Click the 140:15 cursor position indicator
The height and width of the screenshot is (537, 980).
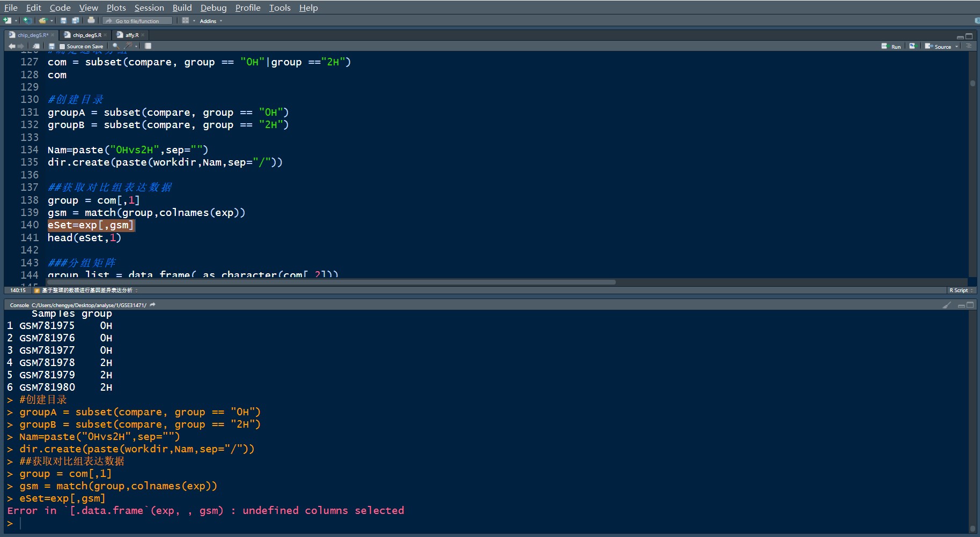coord(18,290)
